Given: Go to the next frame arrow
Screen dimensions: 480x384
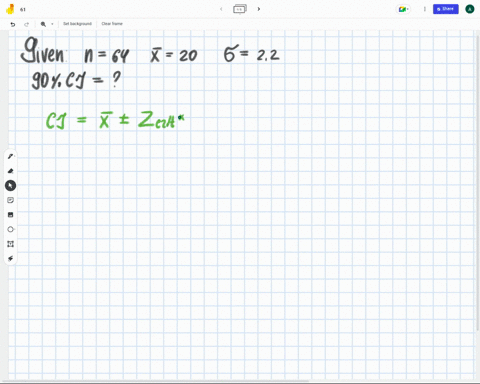Looking at the screenshot, I should point(259,9).
